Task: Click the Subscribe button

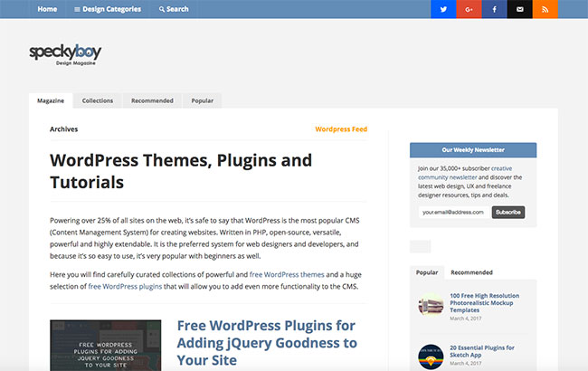Action: point(508,213)
